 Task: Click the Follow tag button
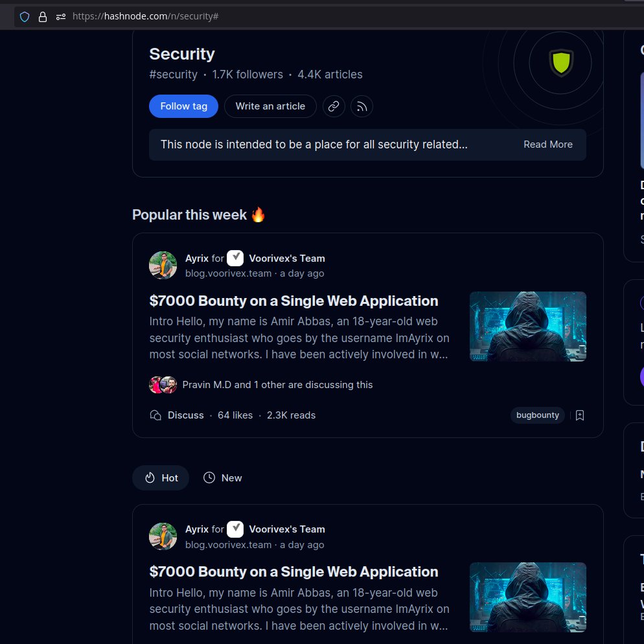[183, 106]
